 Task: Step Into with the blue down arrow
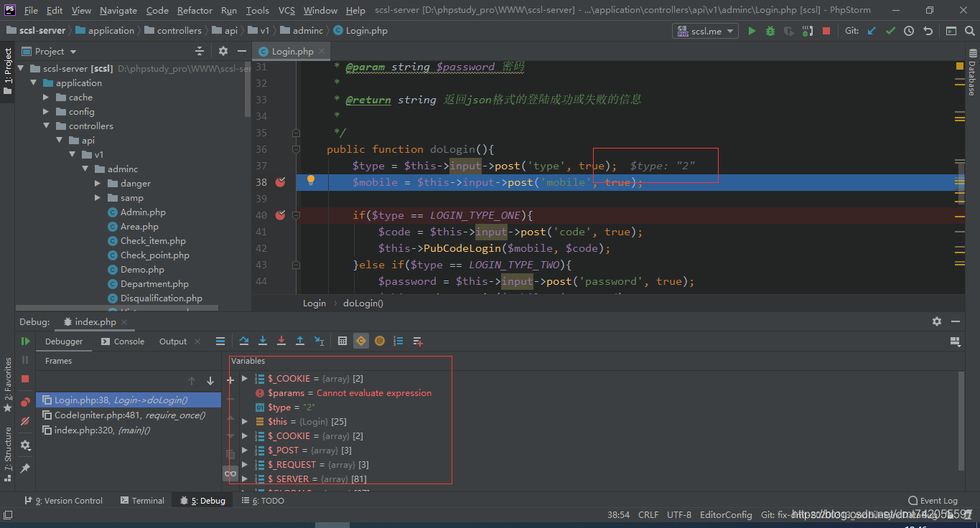click(x=263, y=341)
